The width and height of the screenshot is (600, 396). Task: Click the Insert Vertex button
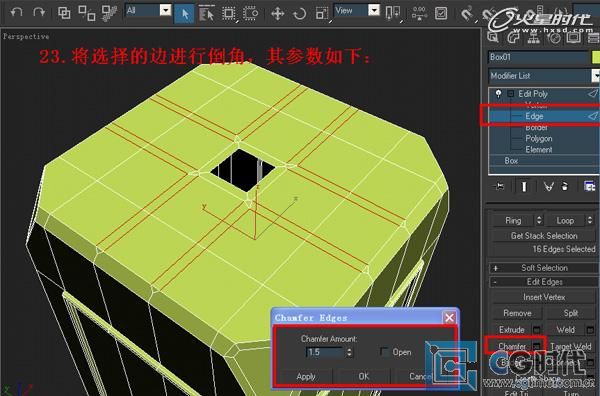544,297
